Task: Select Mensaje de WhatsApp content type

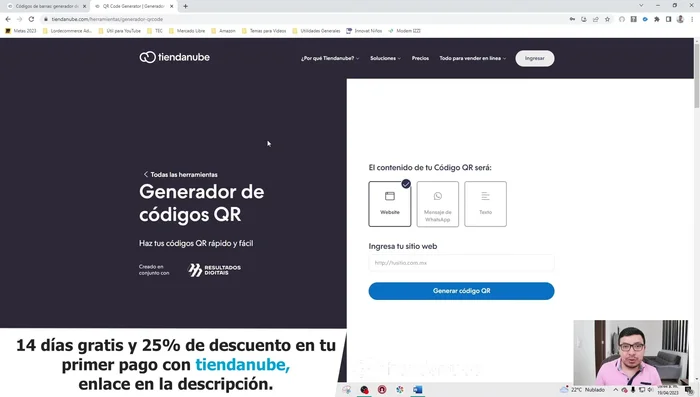Action: [438, 204]
